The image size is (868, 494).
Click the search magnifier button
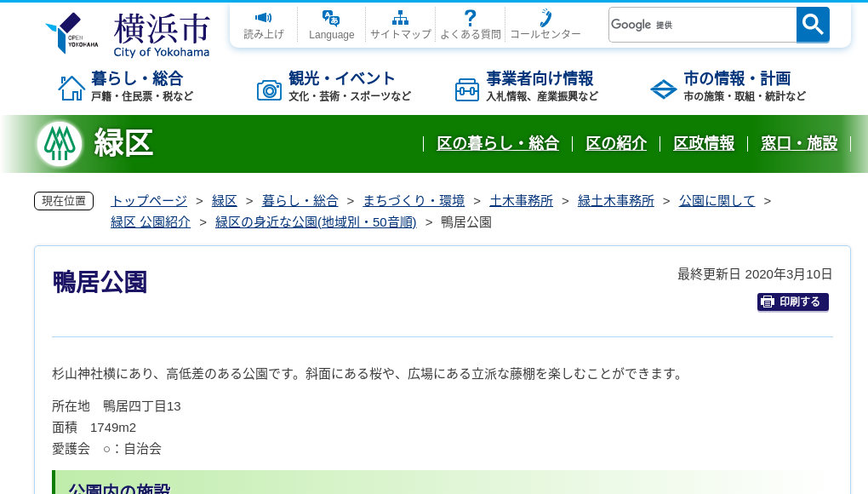[x=812, y=25]
